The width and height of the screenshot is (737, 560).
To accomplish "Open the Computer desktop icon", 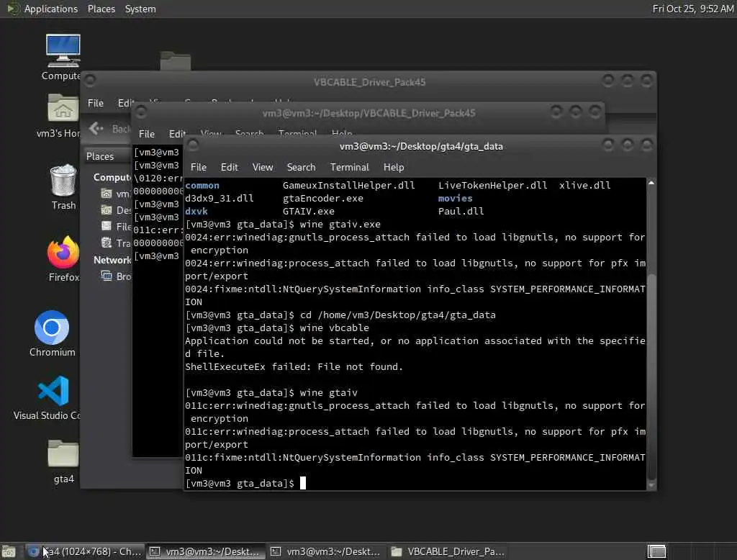I will click(x=63, y=50).
